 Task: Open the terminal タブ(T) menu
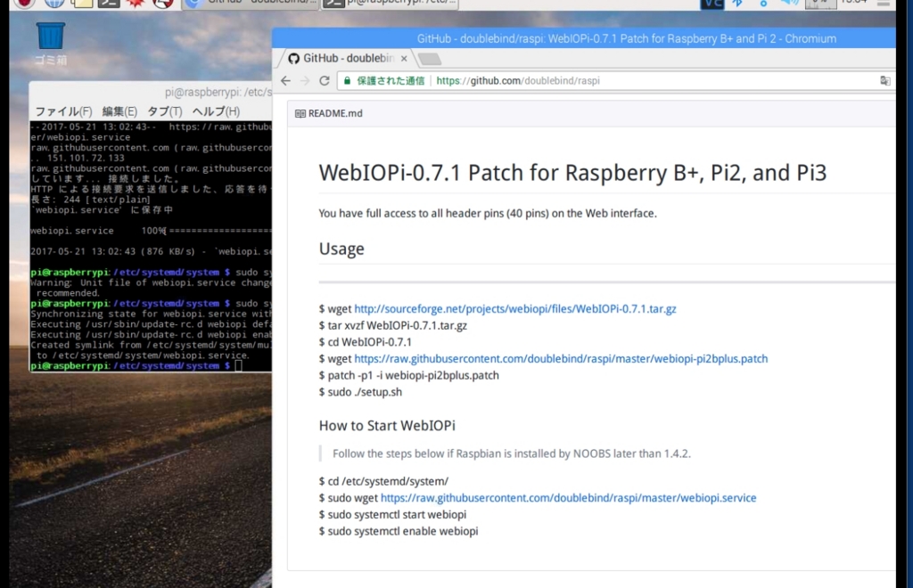(165, 111)
